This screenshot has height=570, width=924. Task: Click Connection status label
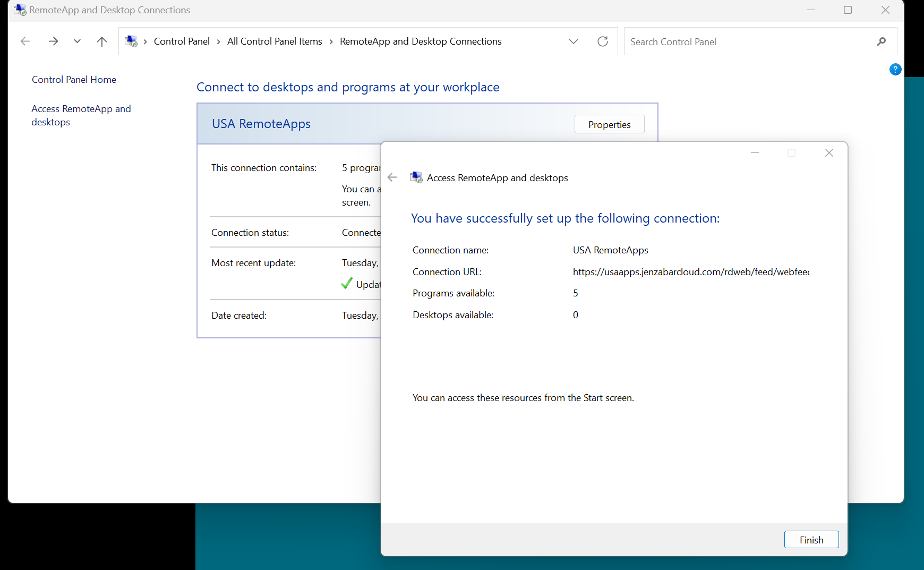pyautogui.click(x=250, y=233)
